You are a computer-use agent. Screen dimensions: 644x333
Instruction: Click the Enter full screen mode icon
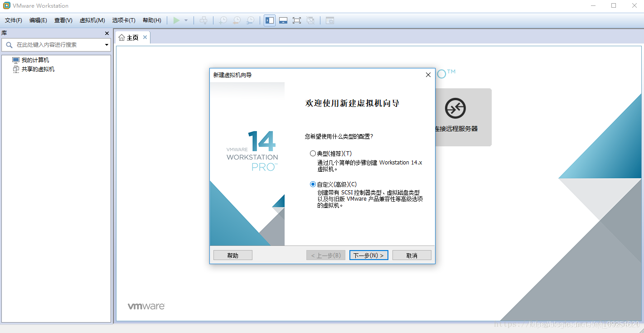(296, 20)
